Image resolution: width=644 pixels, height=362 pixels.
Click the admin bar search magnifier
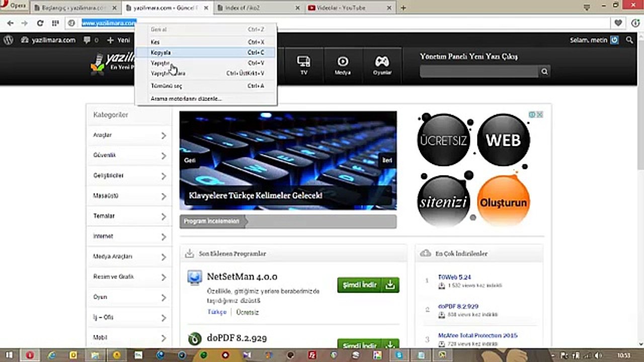(629, 40)
